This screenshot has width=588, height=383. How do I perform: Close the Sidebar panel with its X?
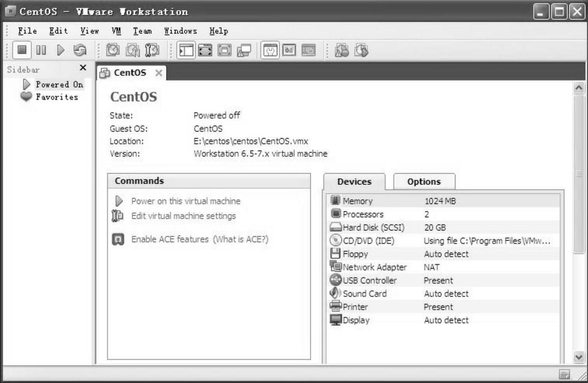[x=83, y=68]
